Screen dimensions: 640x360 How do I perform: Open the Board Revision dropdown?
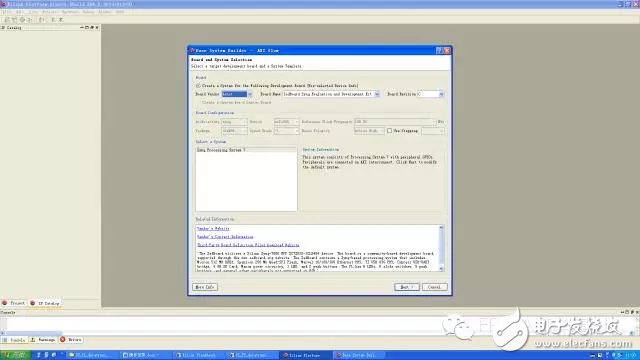430,94
